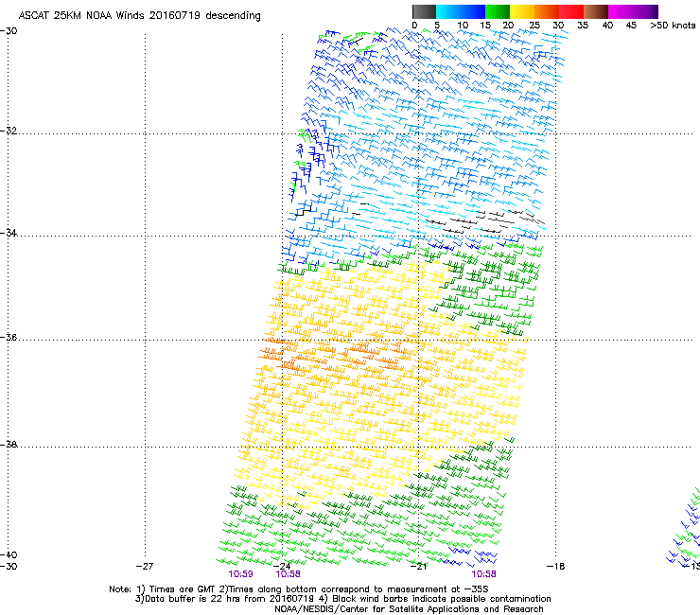Click the note about black wind barbs contamination
The height and width of the screenshot is (615, 700).
click(436, 599)
